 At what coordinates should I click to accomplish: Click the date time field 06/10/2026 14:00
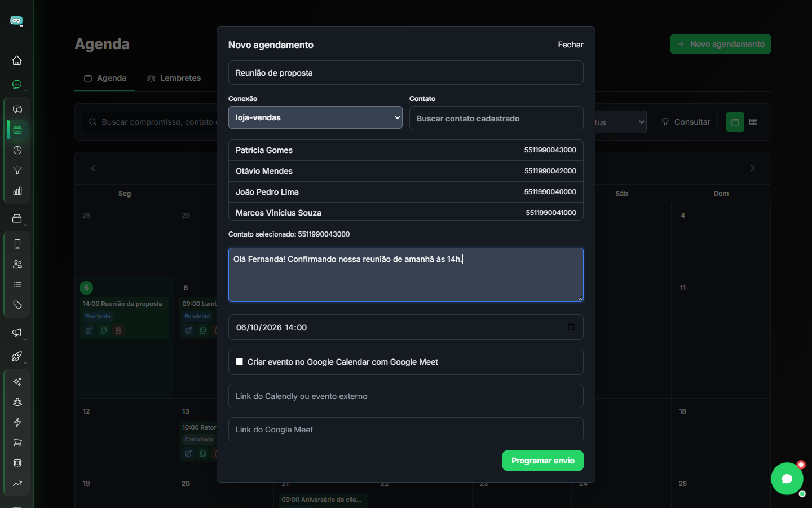point(406,327)
